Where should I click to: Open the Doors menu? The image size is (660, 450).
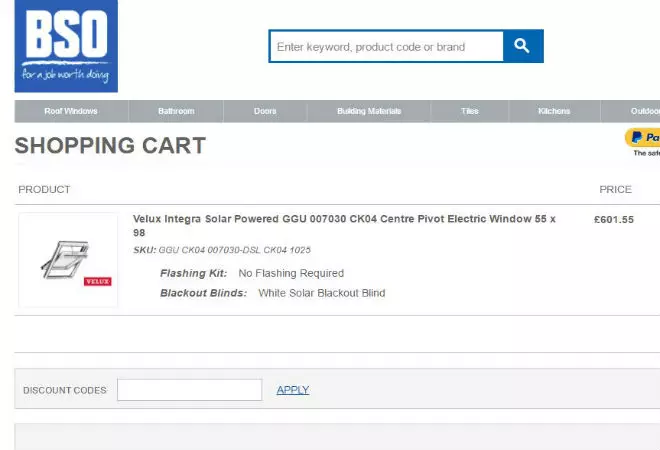[x=265, y=111]
